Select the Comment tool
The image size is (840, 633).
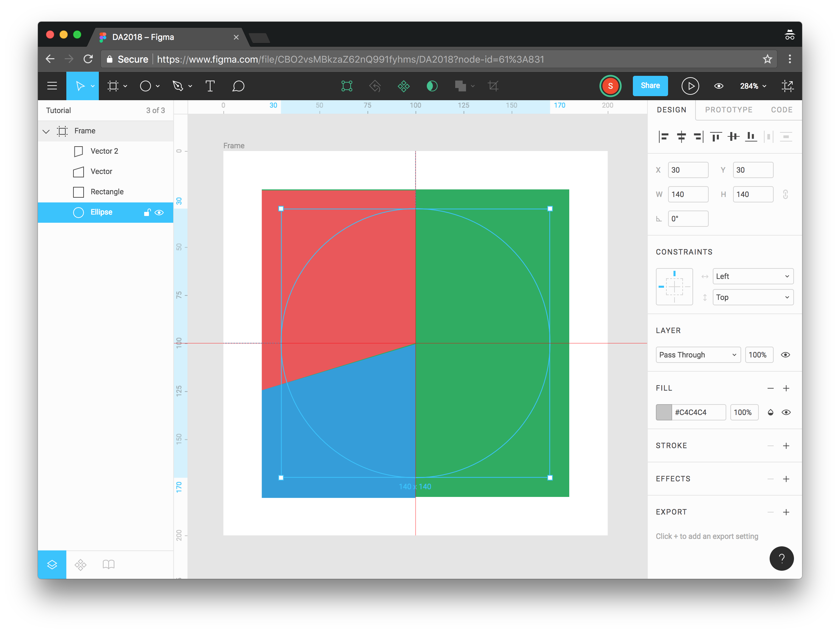pyautogui.click(x=238, y=86)
